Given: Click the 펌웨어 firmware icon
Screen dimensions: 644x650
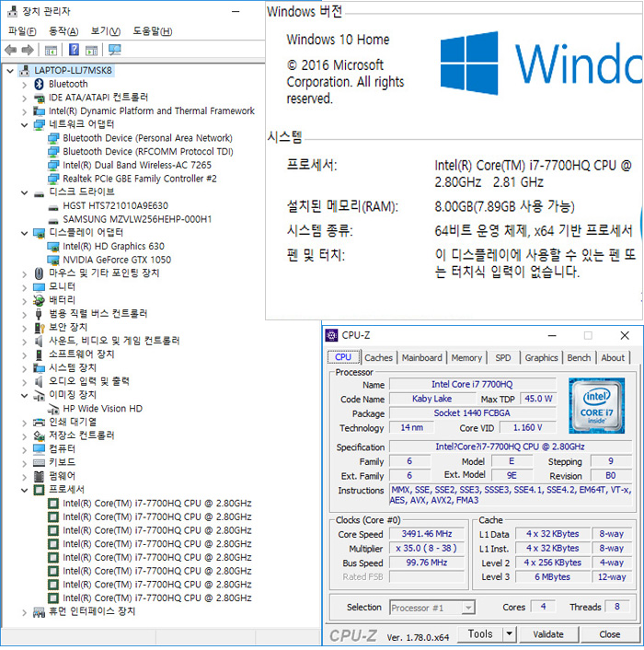Looking at the screenshot, I should 39,476.
